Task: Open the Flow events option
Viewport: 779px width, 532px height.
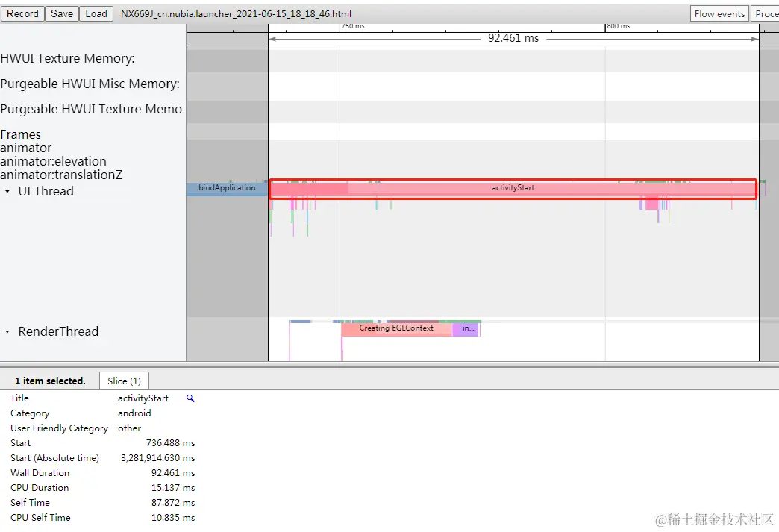Action: pos(719,14)
